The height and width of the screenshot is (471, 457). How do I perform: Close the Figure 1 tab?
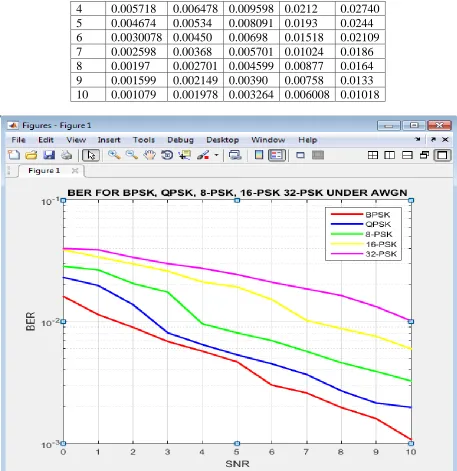75,171
